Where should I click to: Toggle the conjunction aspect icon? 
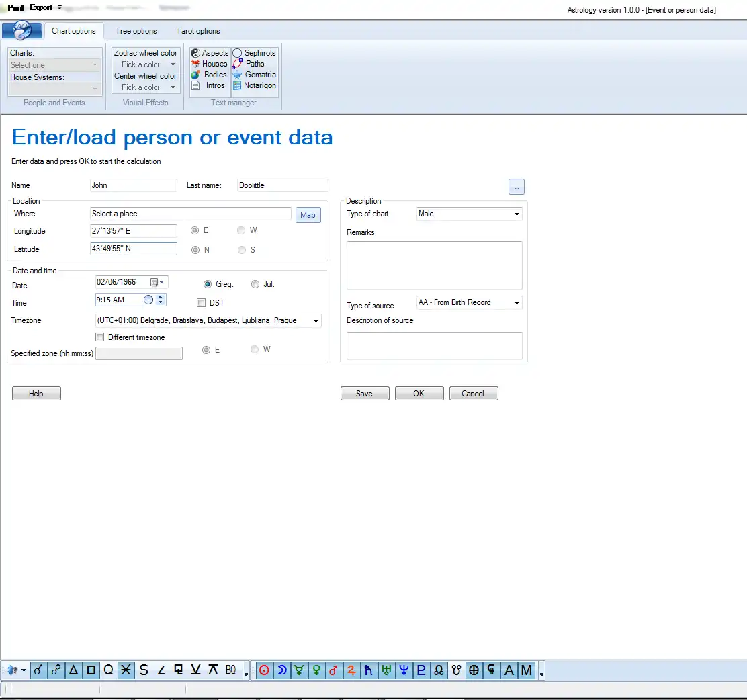(x=38, y=670)
